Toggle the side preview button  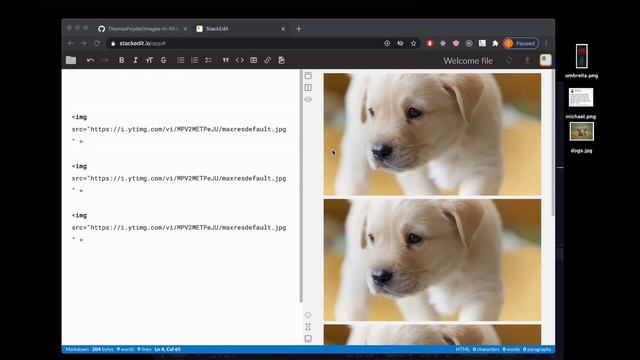point(308,87)
